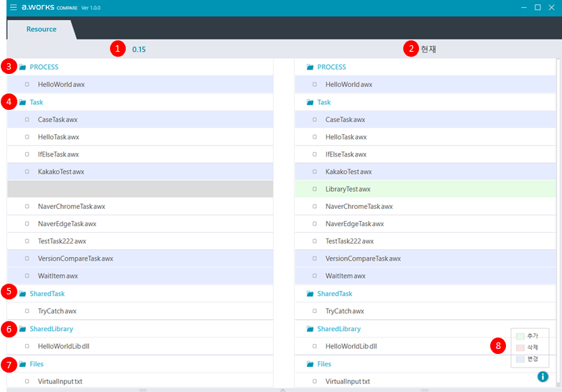Tick the box beside LibraryTest.awx
562x392 pixels.
(x=315, y=190)
